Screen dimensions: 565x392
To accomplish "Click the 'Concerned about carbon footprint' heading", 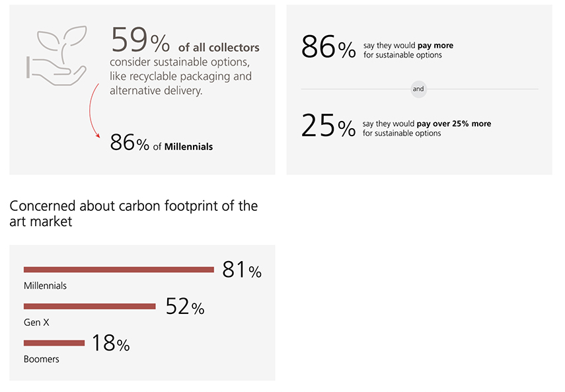I will click(x=133, y=214).
